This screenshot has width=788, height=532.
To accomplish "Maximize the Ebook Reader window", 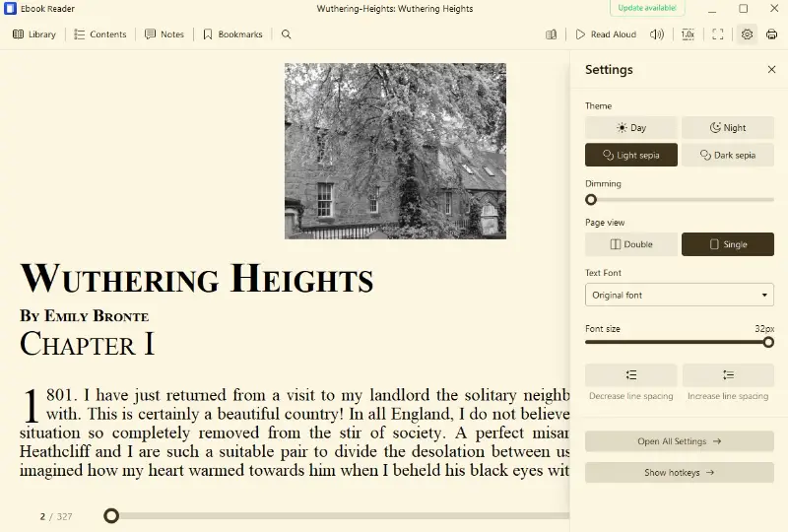I will 744,9.
